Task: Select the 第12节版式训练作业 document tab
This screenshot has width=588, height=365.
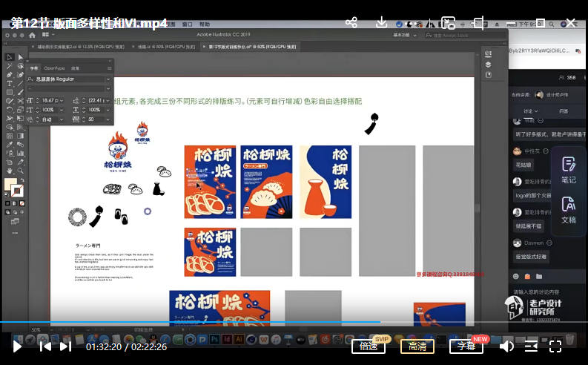Action: pyautogui.click(x=252, y=46)
